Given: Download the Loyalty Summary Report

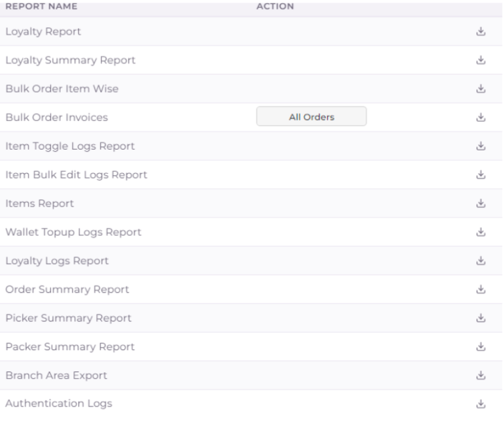Looking at the screenshot, I should 479,60.
